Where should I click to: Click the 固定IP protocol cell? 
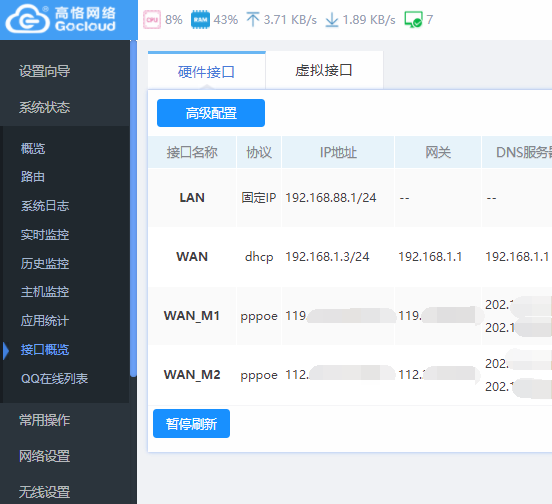[x=259, y=198]
